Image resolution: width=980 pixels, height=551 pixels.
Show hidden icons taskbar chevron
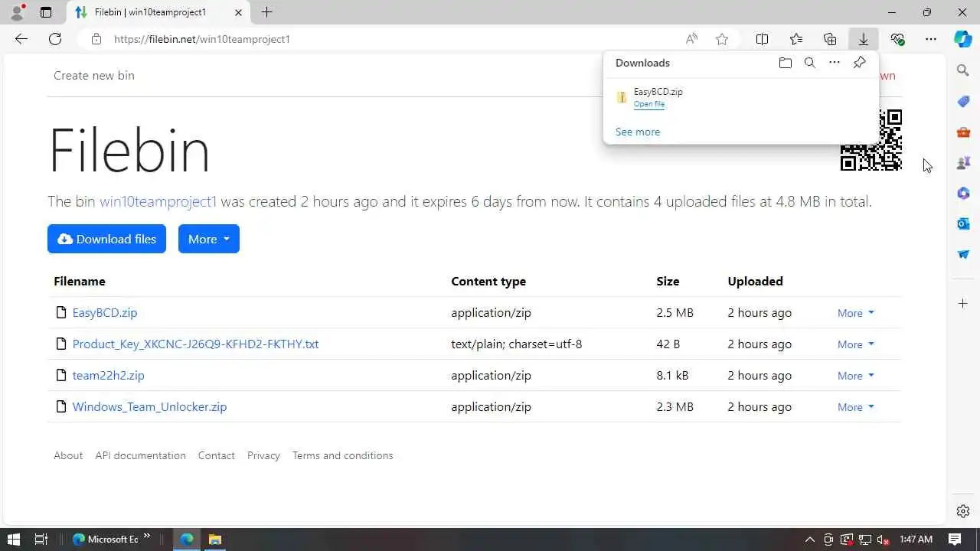[810, 540]
